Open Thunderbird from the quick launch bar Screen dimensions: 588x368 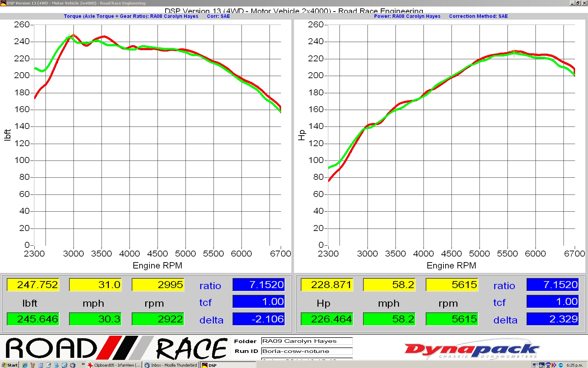[72, 365]
